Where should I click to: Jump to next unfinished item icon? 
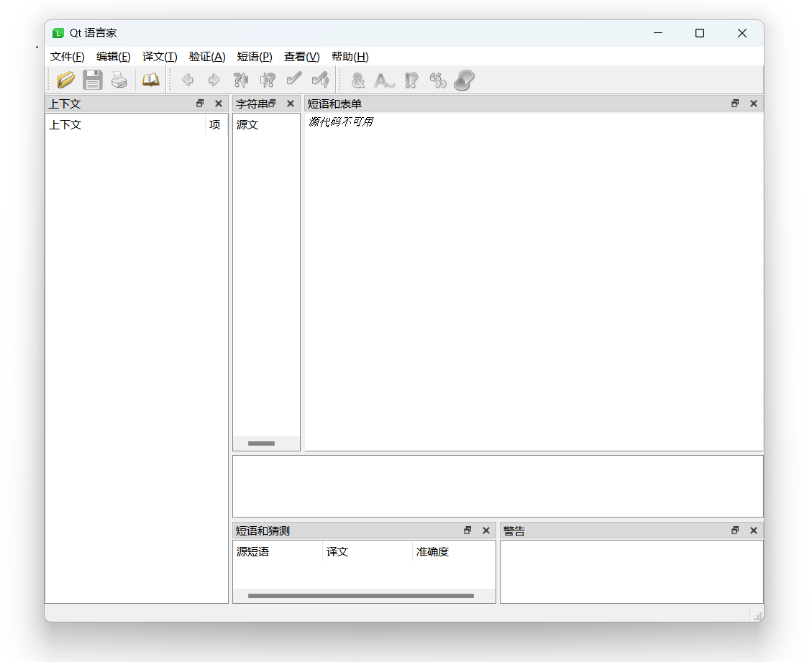coord(268,81)
